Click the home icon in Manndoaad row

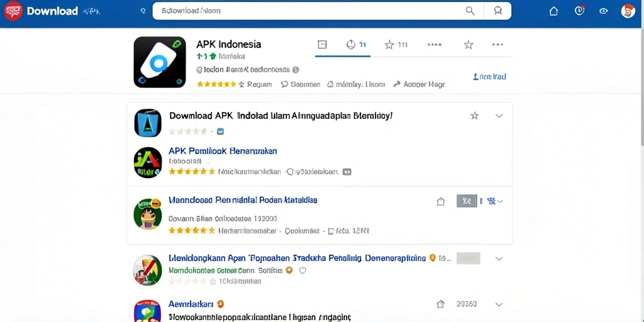point(441,201)
